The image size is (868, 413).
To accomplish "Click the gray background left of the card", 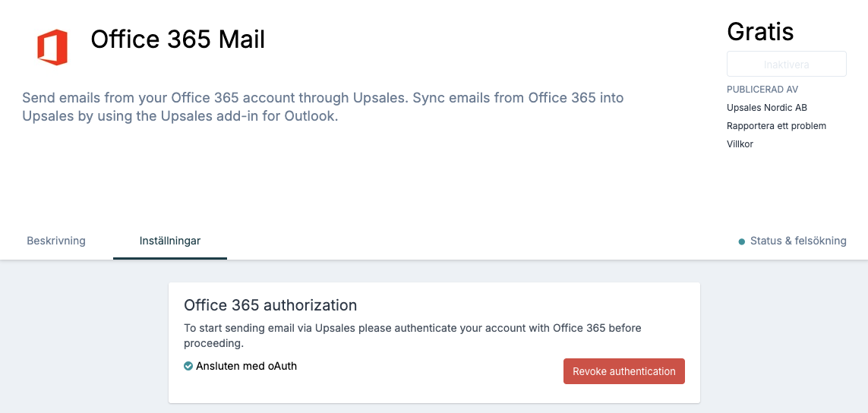I will (x=83, y=338).
